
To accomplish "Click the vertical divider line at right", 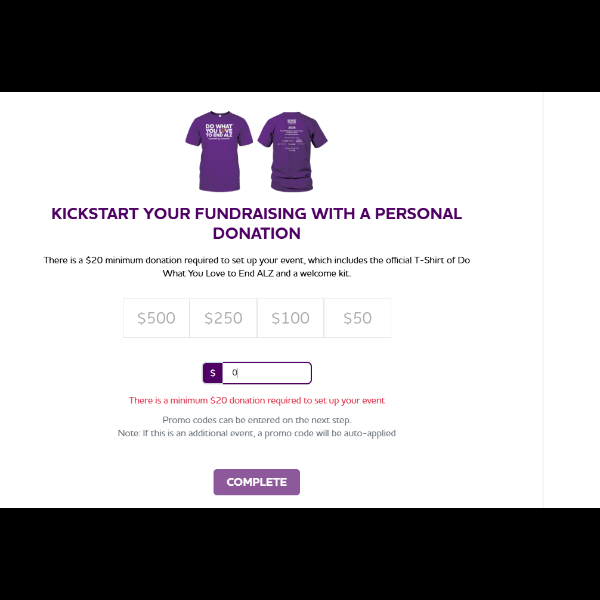I will point(543,300).
